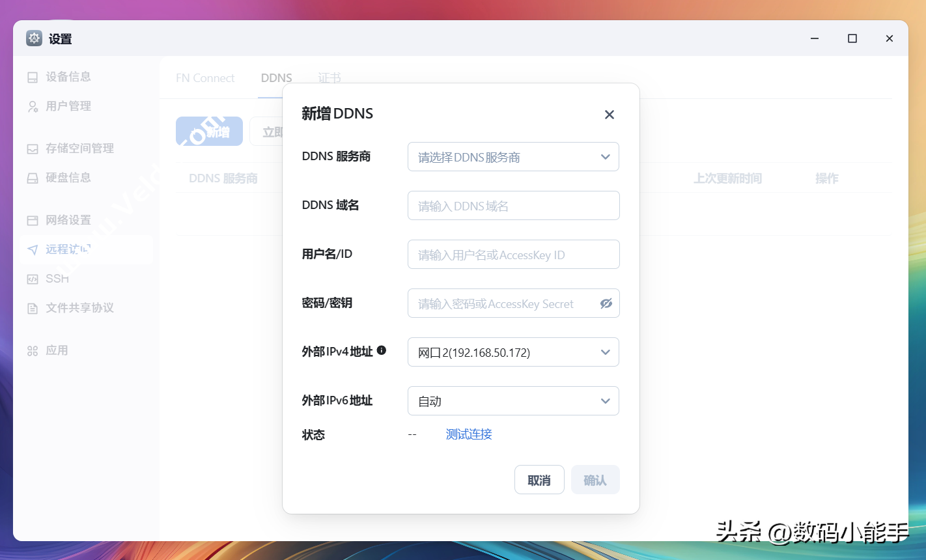Click the 上次更新时间 column header
Screen dimensions: 926x560
point(727,178)
